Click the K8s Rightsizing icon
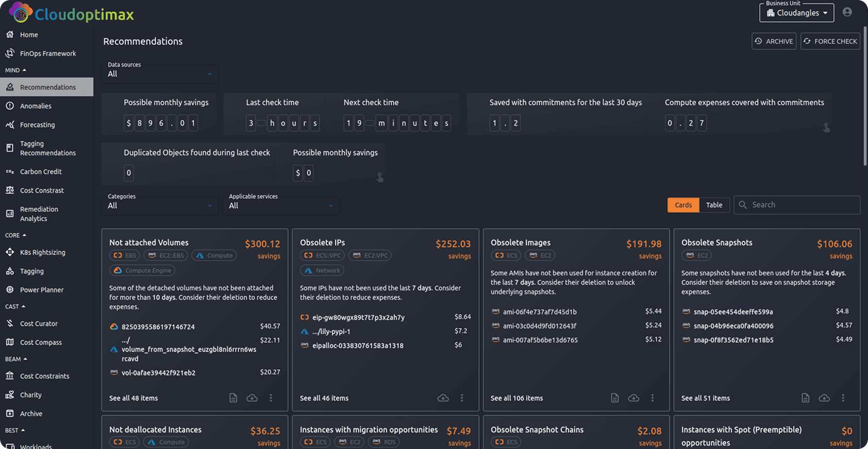Screen dimensions: 868x449 10,252
